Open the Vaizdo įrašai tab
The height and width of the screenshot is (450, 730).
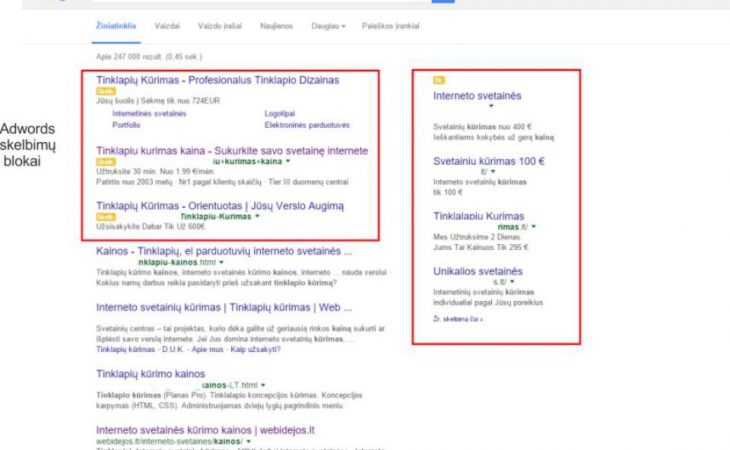pyautogui.click(x=220, y=26)
